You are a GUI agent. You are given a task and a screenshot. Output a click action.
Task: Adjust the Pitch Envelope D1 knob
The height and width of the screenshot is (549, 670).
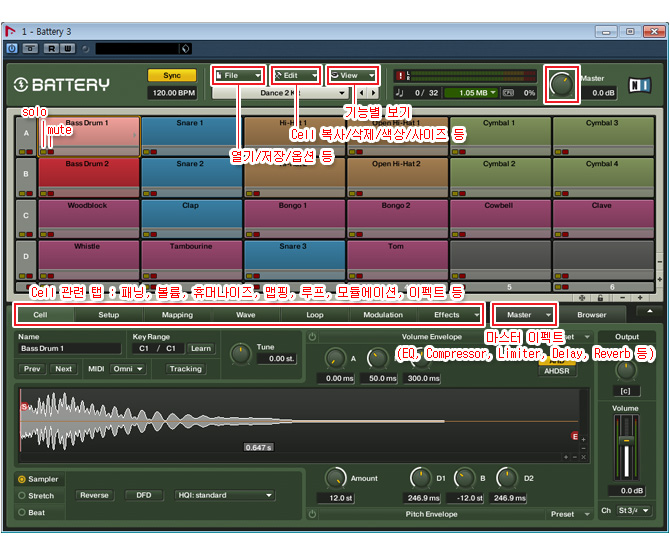(x=421, y=478)
